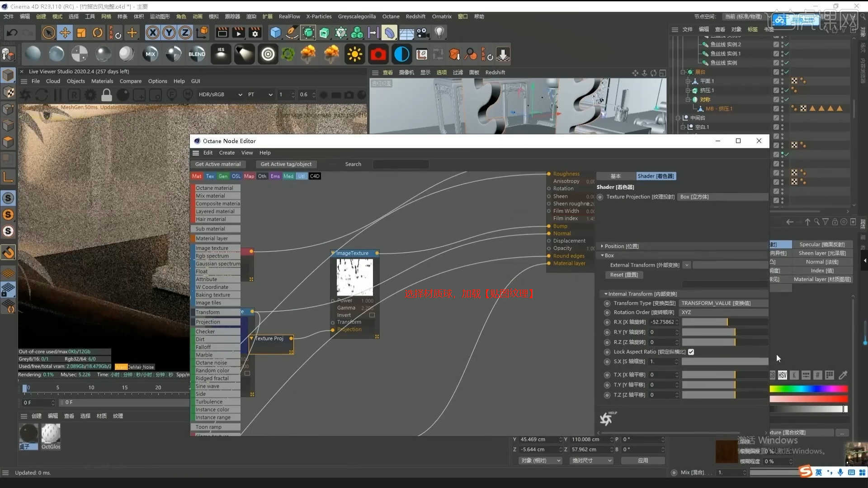This screenshot has width=868, height=488.
Task: Select the Oth tab in node editor
Action: click(262, 176)
